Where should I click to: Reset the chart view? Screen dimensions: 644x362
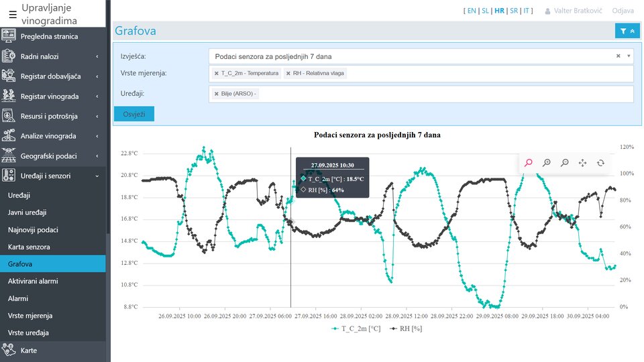tap(600, 163)
